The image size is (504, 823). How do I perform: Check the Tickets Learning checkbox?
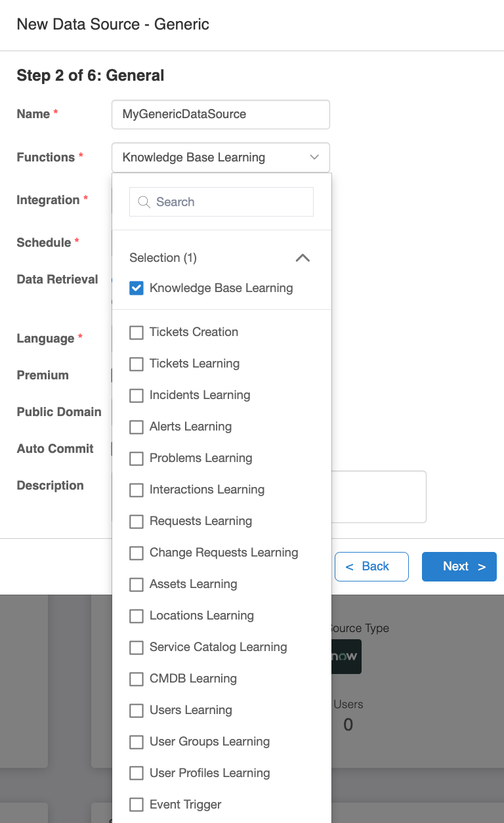(136, 364)
